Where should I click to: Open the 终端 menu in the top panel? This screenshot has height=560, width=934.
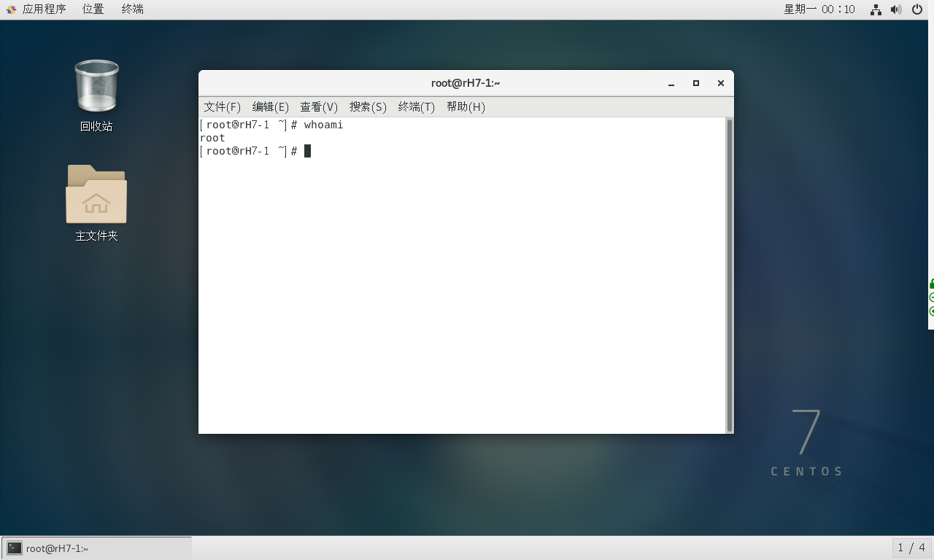(x=131, y=9)
